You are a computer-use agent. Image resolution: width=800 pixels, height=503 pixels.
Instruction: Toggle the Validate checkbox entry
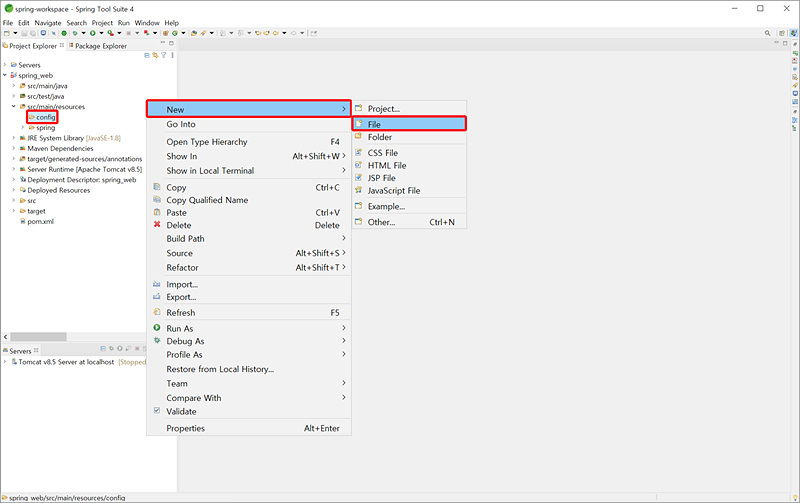[x=249, y=411]
